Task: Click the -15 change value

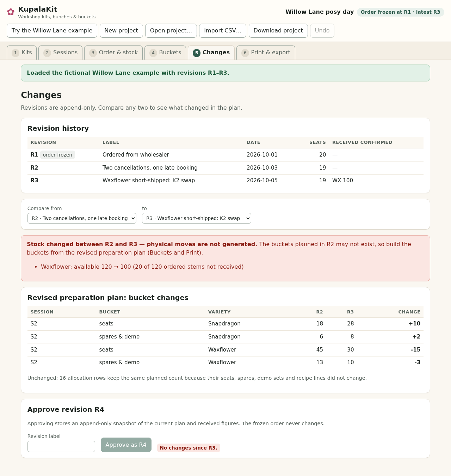Action: point(415,350)
